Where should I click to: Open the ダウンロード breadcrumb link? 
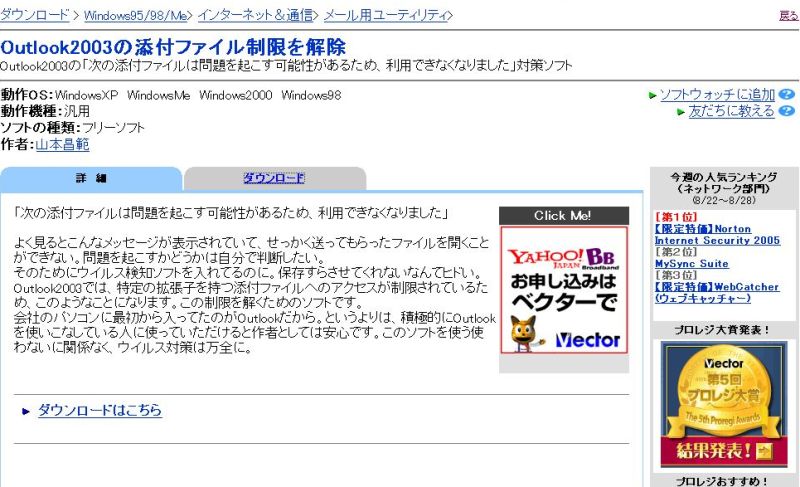coord(34,15)
